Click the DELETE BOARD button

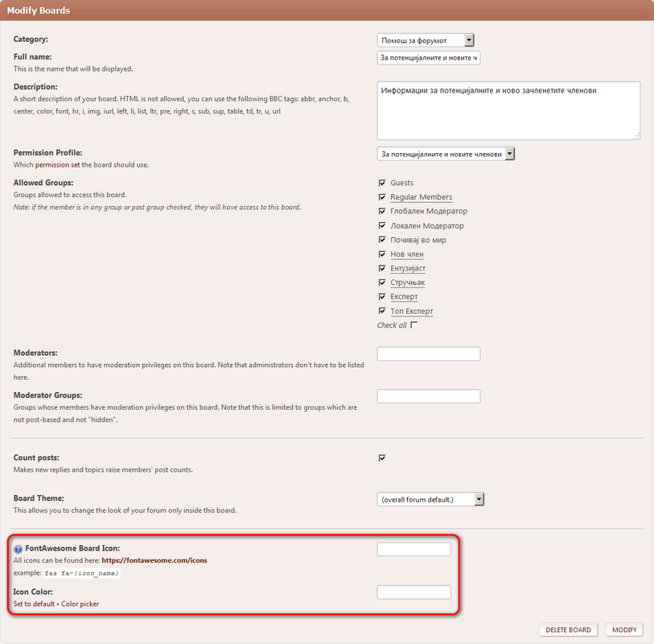click(568, 630)
